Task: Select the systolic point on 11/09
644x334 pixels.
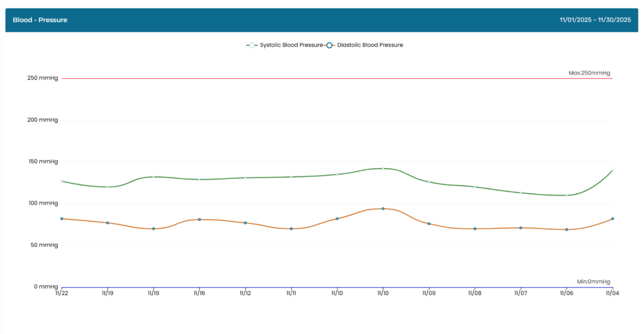Action: pyautogui.click(x=429, y=182)
